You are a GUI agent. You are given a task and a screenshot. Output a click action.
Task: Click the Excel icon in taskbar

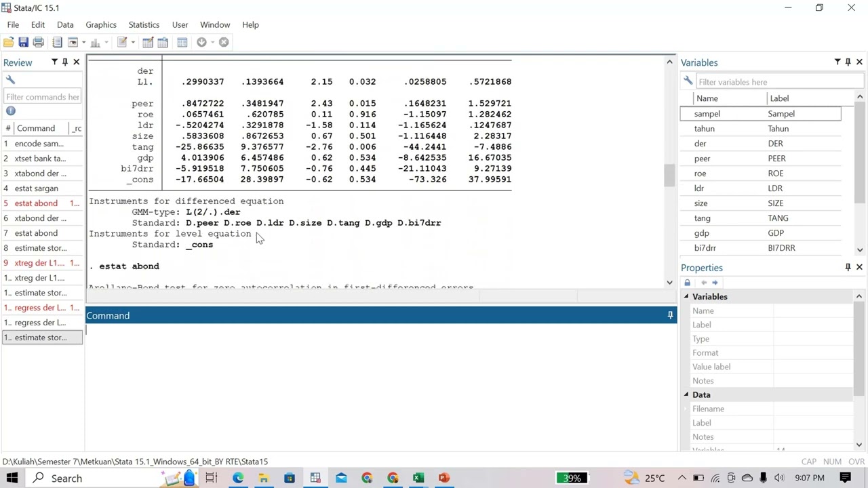tap(418, 478)
